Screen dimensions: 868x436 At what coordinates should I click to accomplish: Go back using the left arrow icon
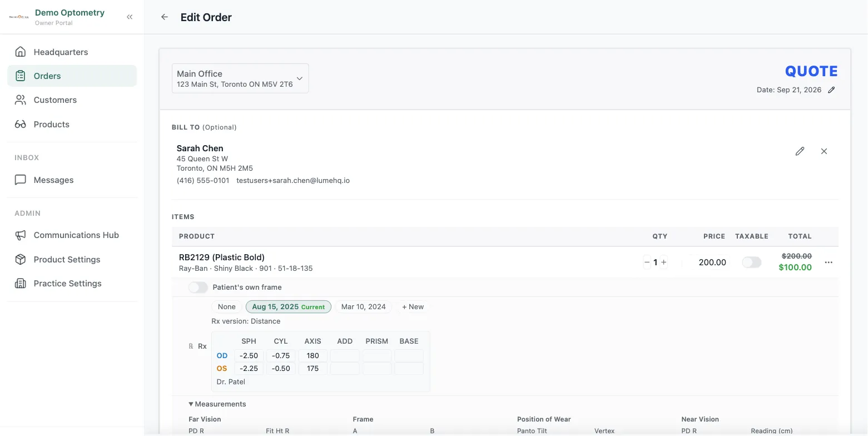coord(165,17)
